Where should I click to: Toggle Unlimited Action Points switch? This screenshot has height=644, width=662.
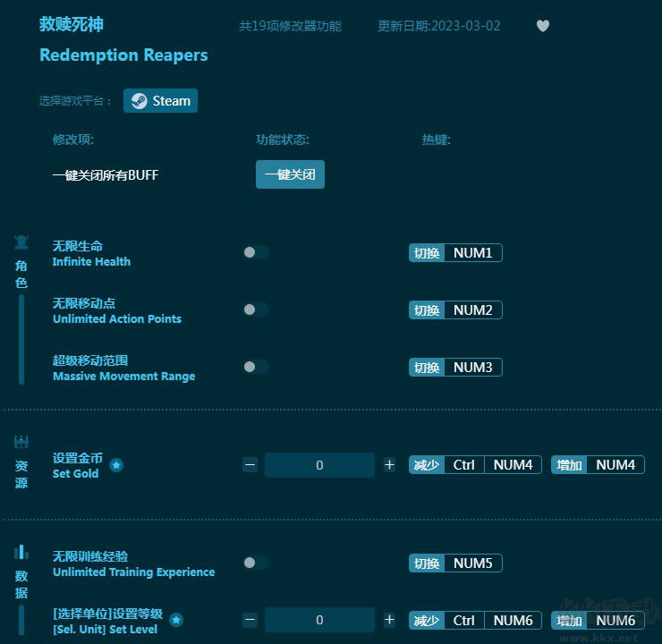point(256,309)
